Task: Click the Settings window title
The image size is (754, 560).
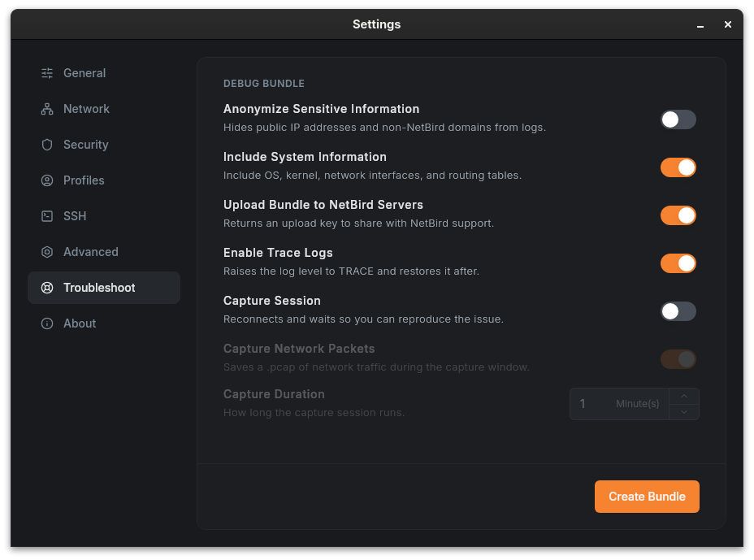Action: [376, 24]
